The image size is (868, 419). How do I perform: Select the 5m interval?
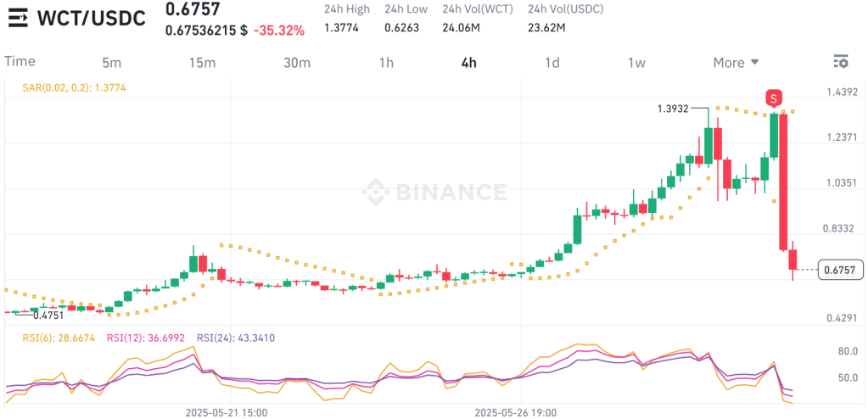coord(112,63)
